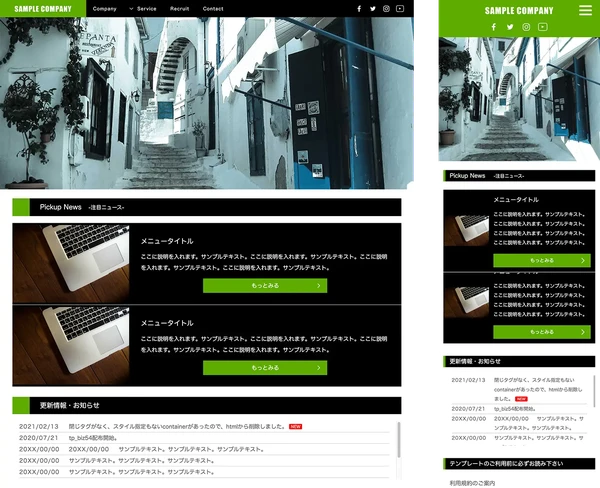The width and height of the screenshot is (600, 488).
Task: Click the desktop hero street image
Action: [207, 103]
